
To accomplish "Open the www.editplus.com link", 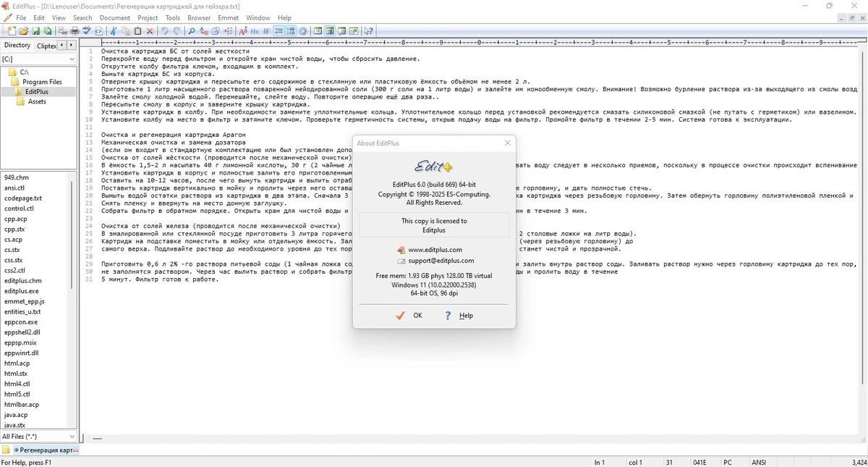I will (435, 250).
